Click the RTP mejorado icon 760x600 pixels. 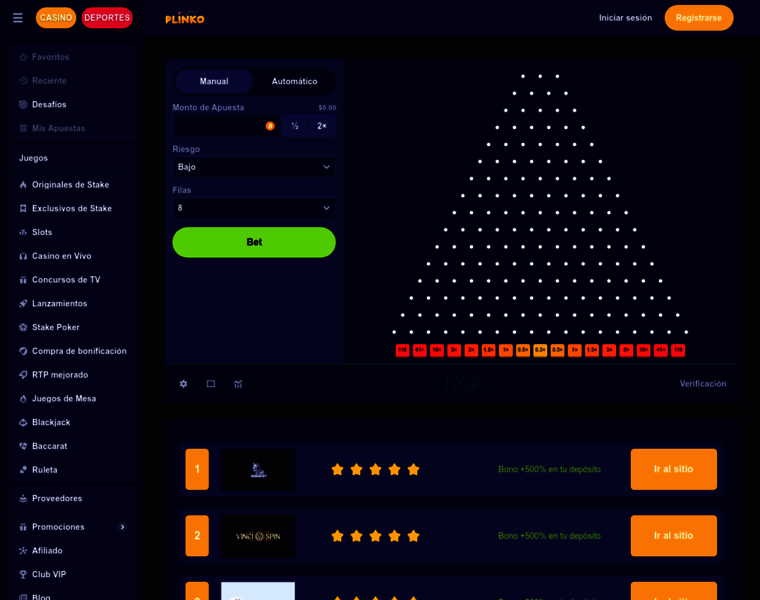pyautogui.click(x=23, y=375)
